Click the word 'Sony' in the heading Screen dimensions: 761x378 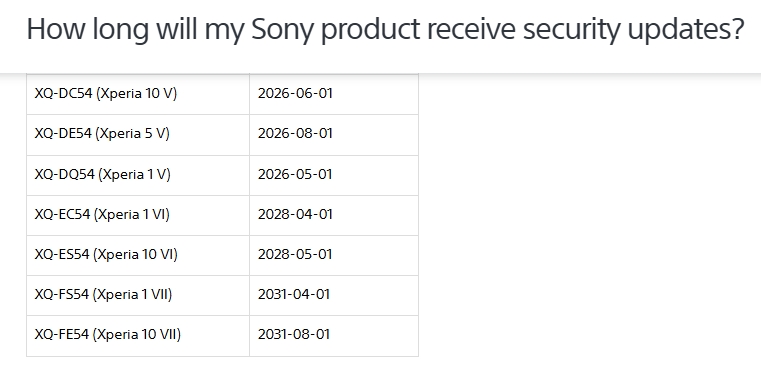[282, 30]
